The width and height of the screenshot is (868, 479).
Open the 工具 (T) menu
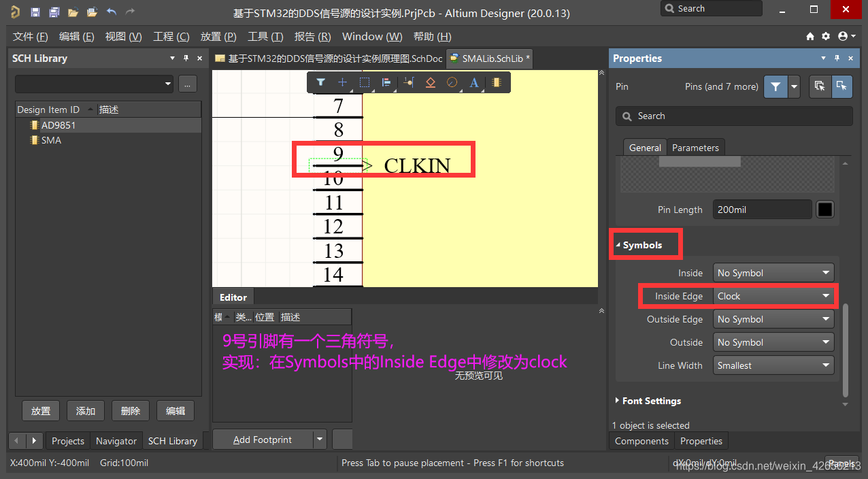click(x=265, y=36)
